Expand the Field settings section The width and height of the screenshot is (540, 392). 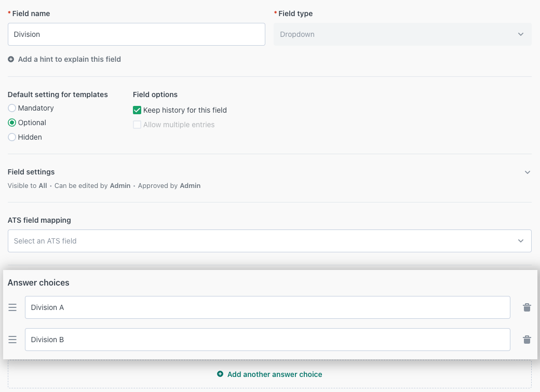527,172
